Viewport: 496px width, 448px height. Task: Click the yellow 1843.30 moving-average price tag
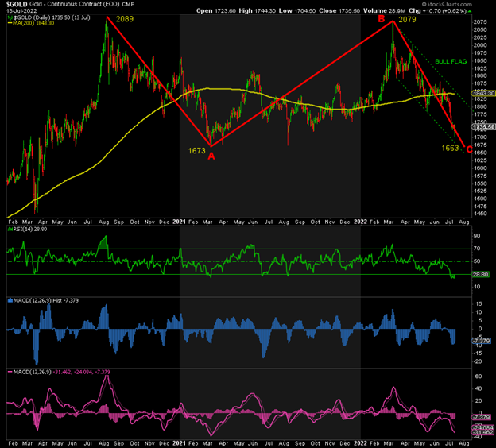(483, 93)
